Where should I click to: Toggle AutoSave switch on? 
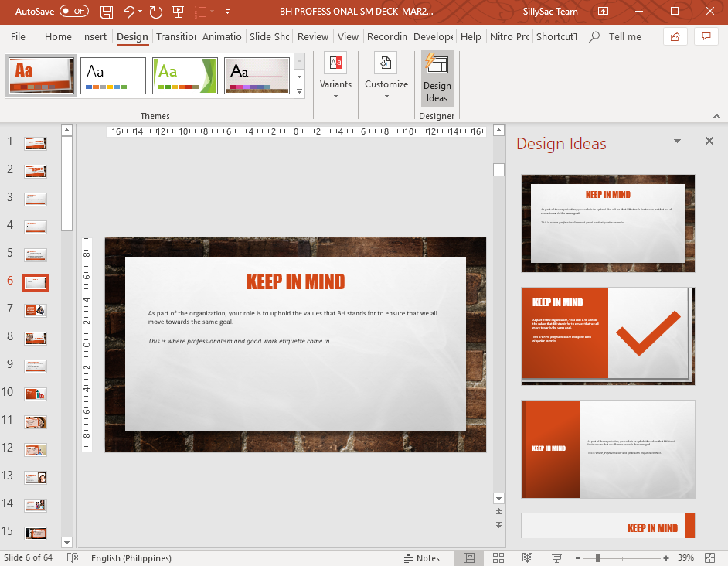point(74,11)
